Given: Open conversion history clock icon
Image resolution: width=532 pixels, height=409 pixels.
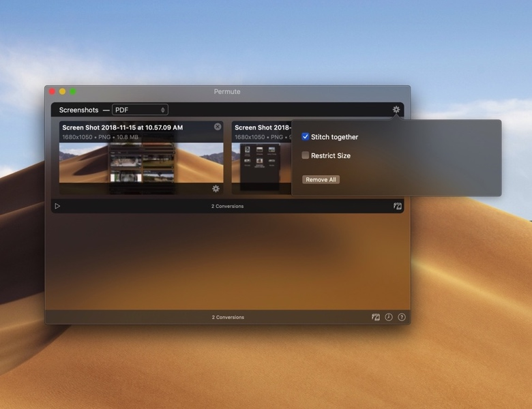Looking at the screenshot, I should pos(389,317).
